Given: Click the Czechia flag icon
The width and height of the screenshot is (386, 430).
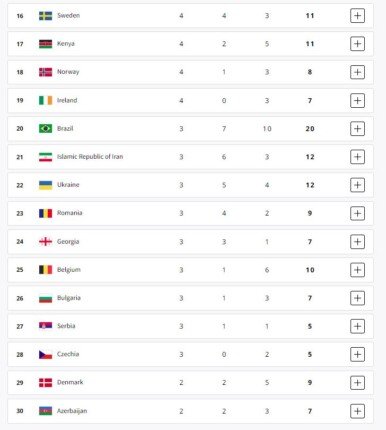Looking at the screenshot, I should pos(45,354).
